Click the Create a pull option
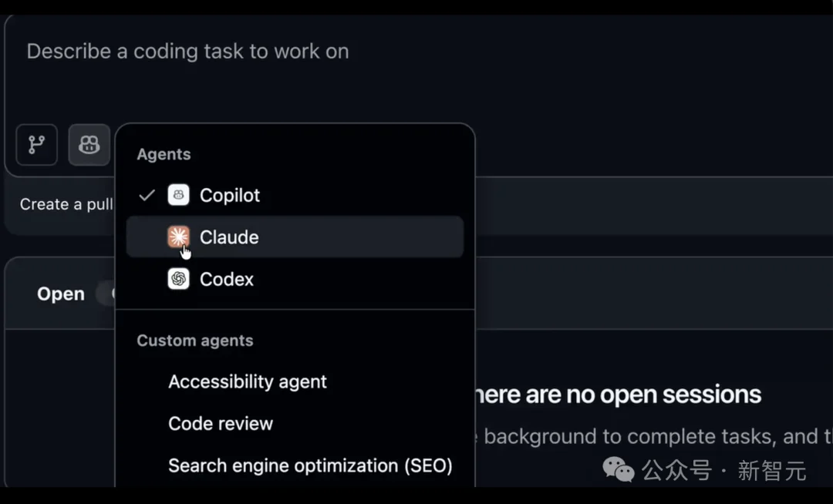 66,204
